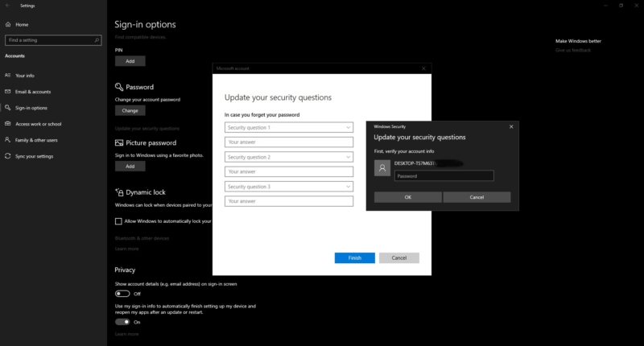Turn off use my sign-in info toggle
This screenshot has height=346, width=644.
122,322
